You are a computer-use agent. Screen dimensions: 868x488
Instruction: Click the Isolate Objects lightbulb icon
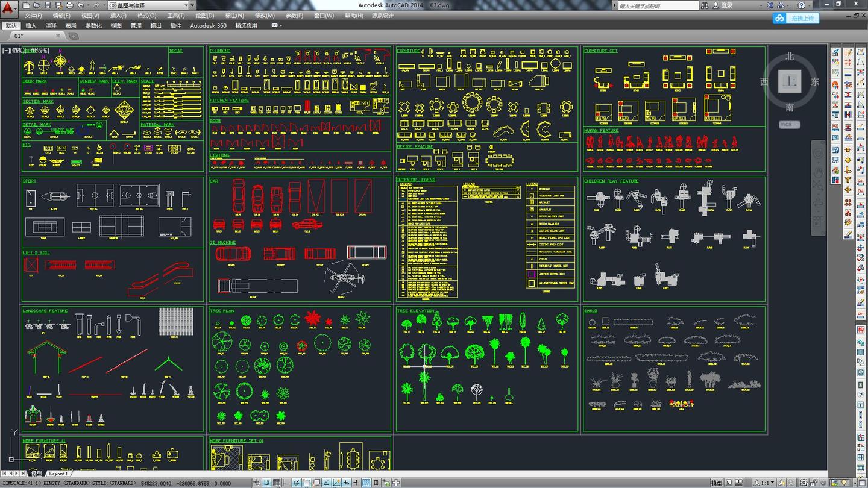tap(844, 483)
